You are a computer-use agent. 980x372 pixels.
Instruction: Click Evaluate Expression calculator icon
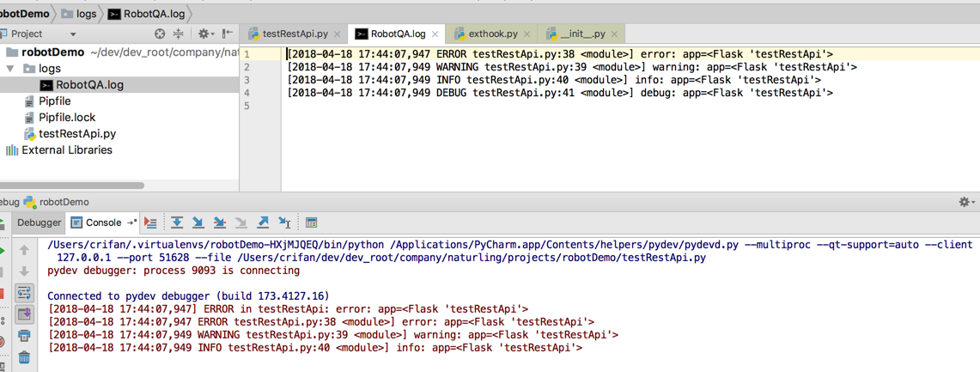[311, 223]
